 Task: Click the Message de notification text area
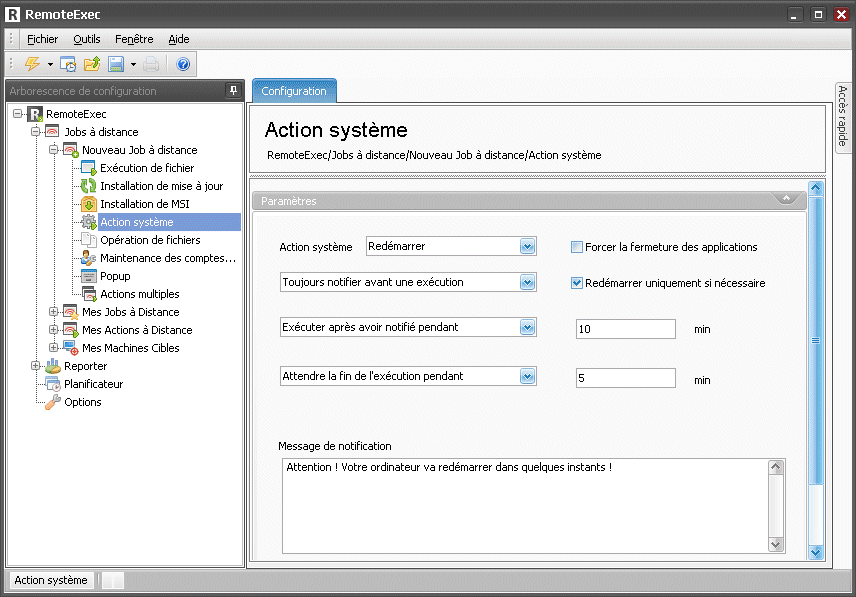525,506
